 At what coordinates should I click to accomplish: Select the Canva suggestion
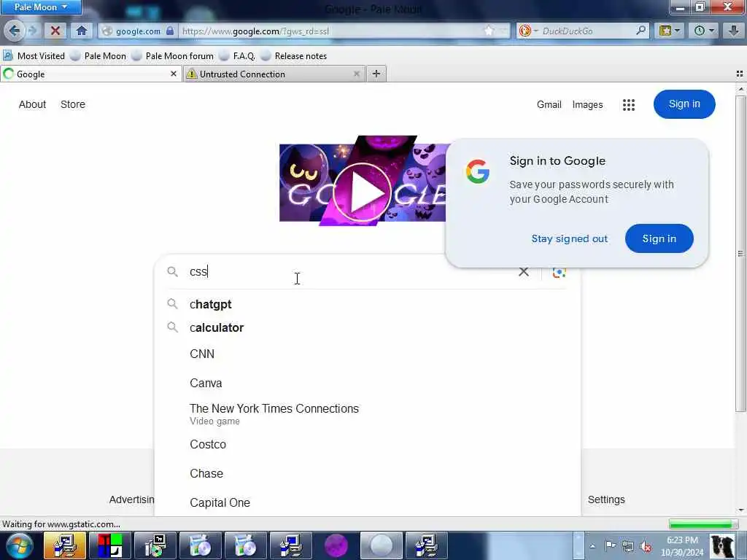[367, 383]
